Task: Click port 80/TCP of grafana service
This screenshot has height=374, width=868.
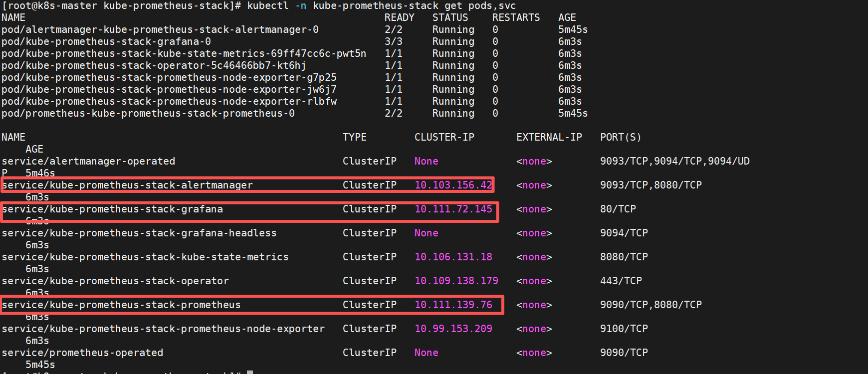Action: [618, 209]
